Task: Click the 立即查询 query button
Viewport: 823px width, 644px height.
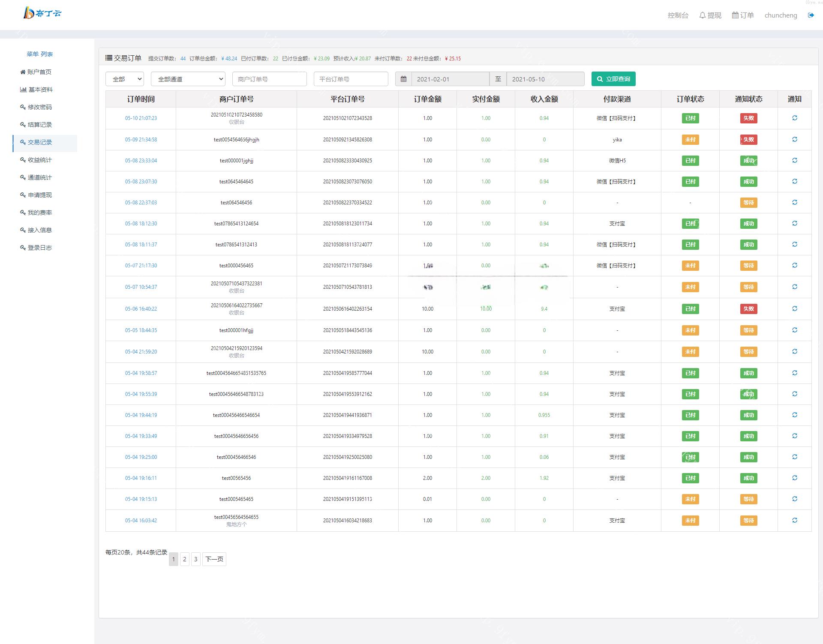Action: [613, 79]
